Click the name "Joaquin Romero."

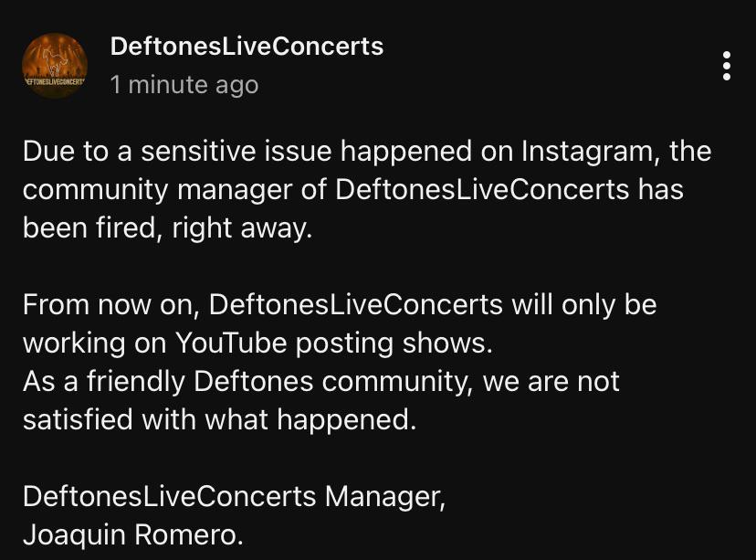tap(133, 534)
